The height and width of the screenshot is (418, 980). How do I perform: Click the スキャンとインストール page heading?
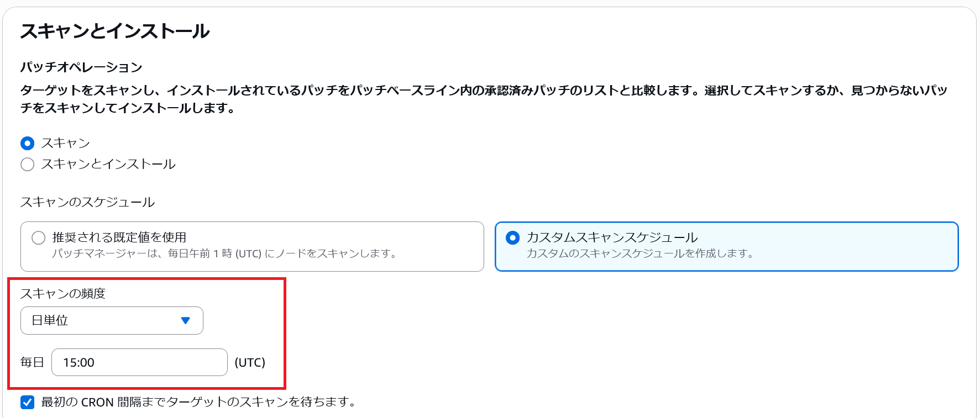[115, 31]
